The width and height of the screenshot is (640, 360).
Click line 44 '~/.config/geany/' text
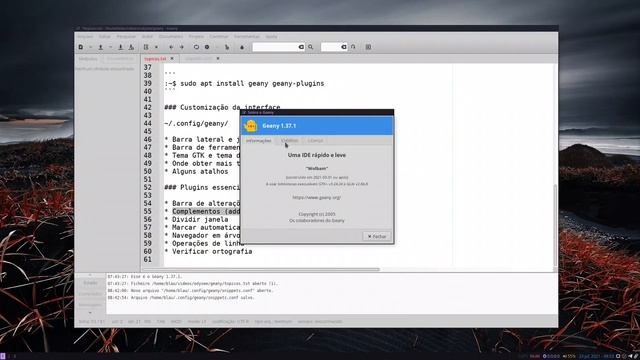click(196, 124)
